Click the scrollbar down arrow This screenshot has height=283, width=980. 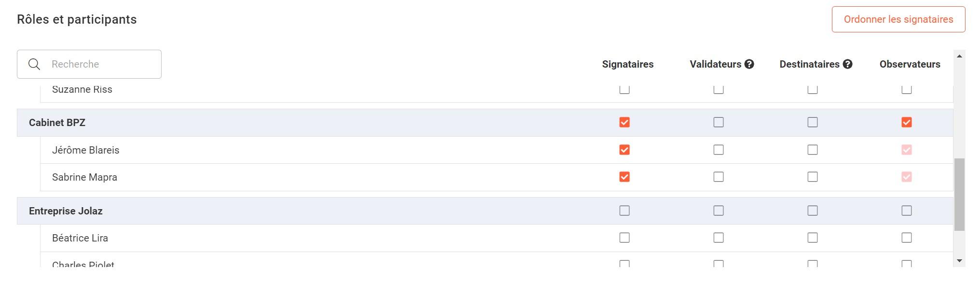tap(959, 261)
